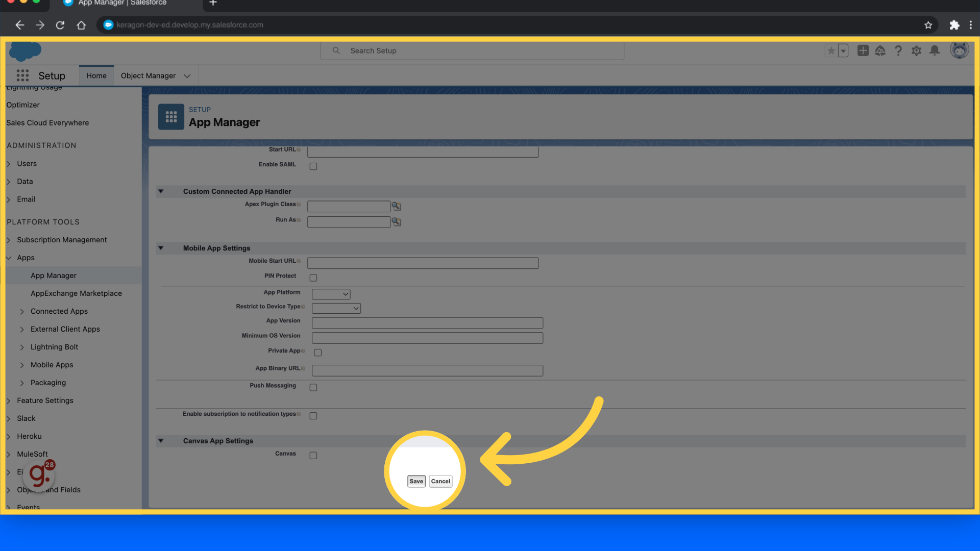Expand the Subscription Management node
The width and height of the screenshot is (980, 551).
[x=9, y=240]
